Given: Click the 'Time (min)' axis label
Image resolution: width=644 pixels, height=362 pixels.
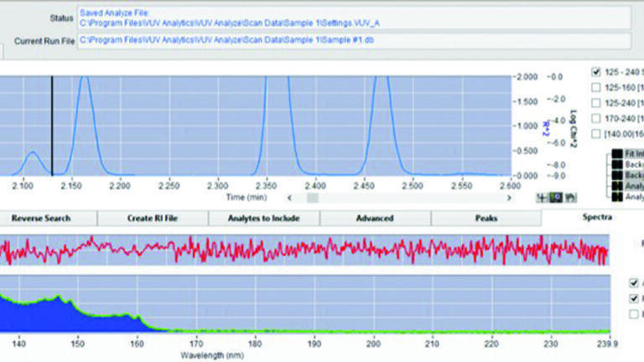Looking at the screenshot, I should (x=247, y=198).
